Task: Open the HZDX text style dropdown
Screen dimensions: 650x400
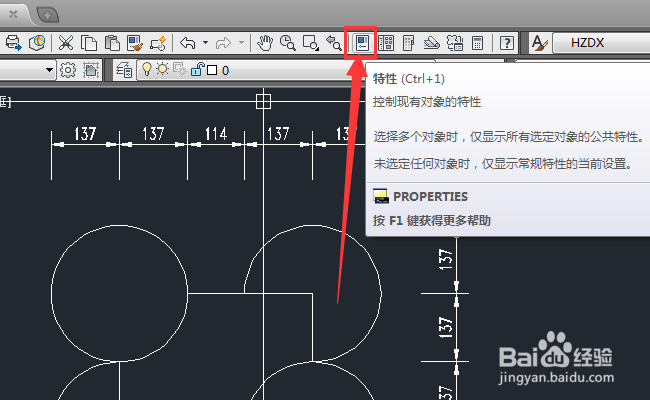Action: tap(601, 43)
